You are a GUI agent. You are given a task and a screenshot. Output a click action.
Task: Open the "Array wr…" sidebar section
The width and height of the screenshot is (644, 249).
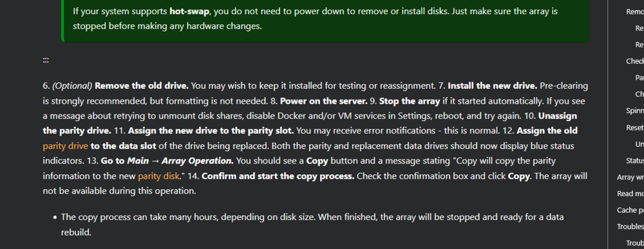tap(630, 177)
